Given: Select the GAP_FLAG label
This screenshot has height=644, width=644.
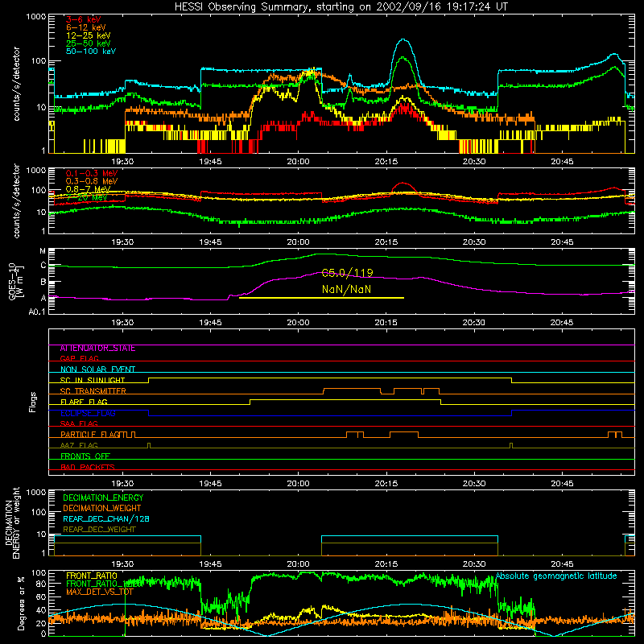Looking at the screenshot, I should [x=79, y=358].
